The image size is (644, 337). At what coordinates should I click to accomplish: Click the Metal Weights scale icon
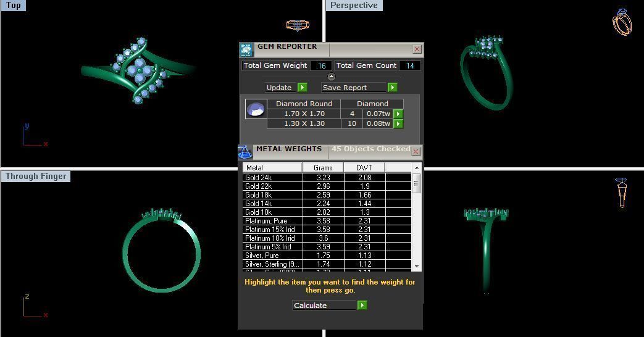pos(245,152)
